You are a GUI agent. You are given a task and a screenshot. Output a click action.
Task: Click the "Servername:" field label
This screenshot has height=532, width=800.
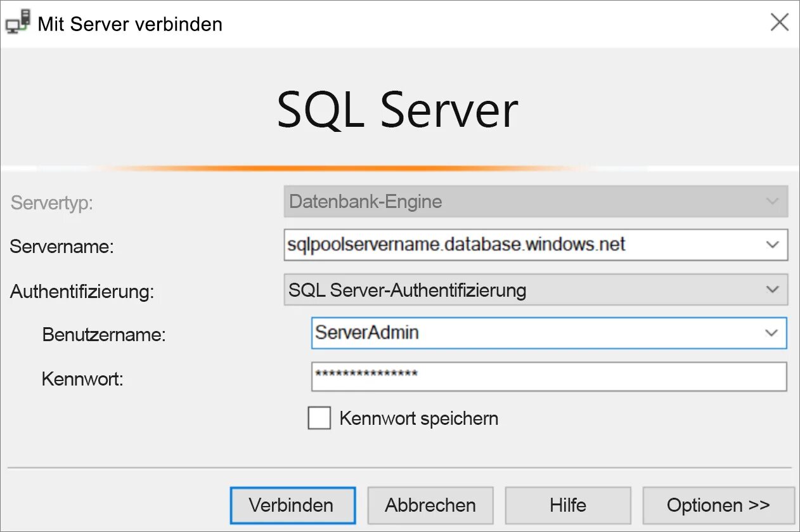point(61,247)
